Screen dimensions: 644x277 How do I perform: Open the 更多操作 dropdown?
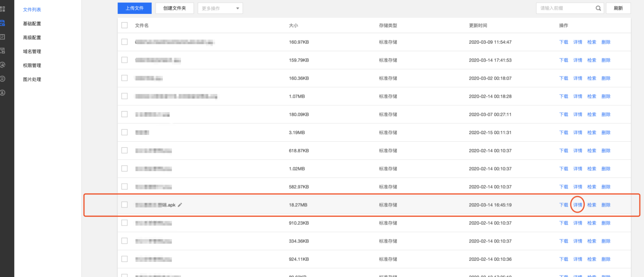pos(220,8)
